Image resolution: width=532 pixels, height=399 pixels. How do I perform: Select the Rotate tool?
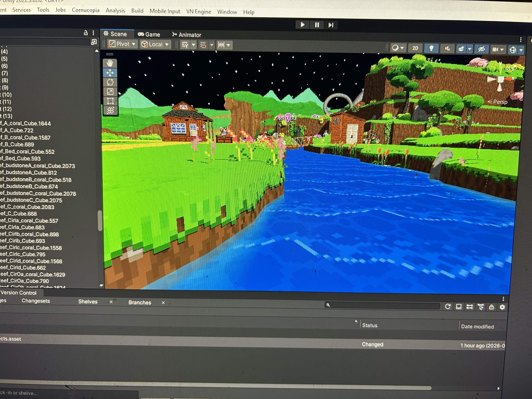pos(110,82)
